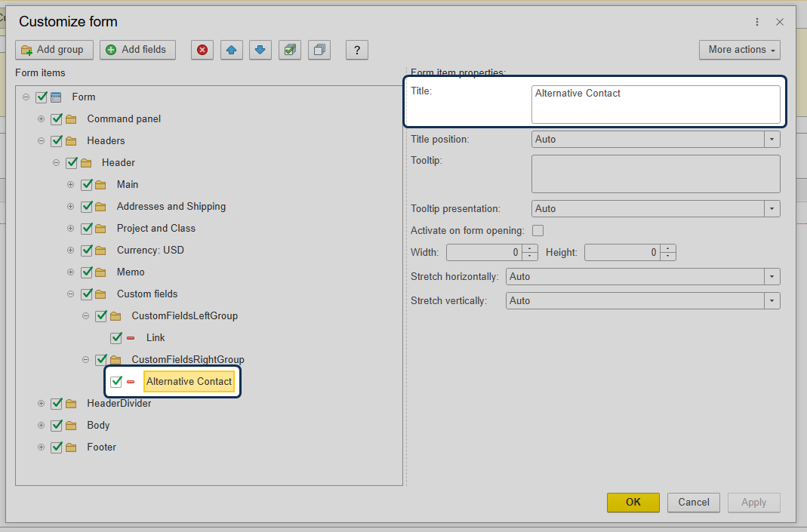Click the Add fields button
The image size is (807, 532).
point(137,50)
